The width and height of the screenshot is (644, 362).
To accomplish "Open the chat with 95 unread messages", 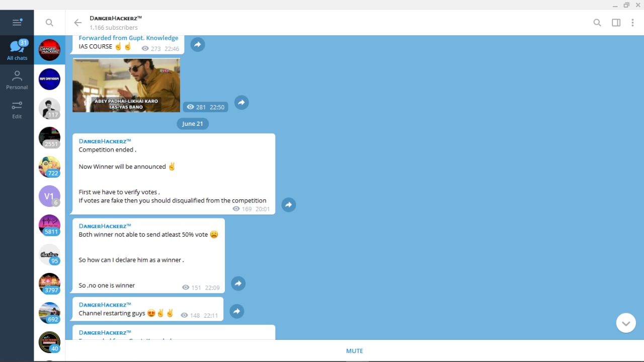I will tap(49, 254).
